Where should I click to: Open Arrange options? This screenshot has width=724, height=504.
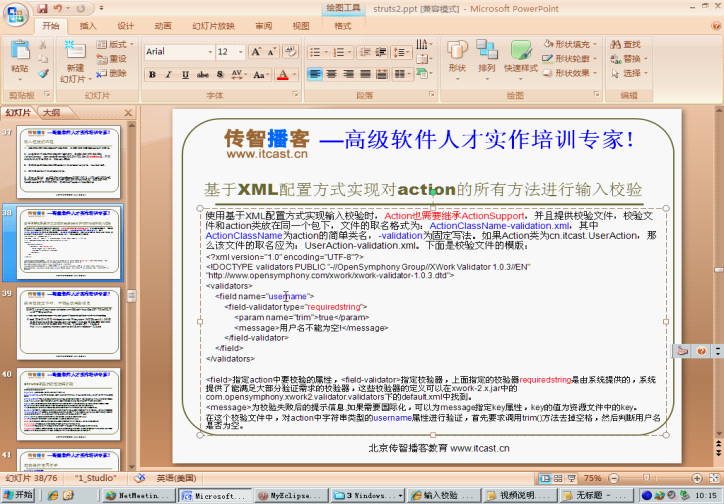click(x=487, y=58)
